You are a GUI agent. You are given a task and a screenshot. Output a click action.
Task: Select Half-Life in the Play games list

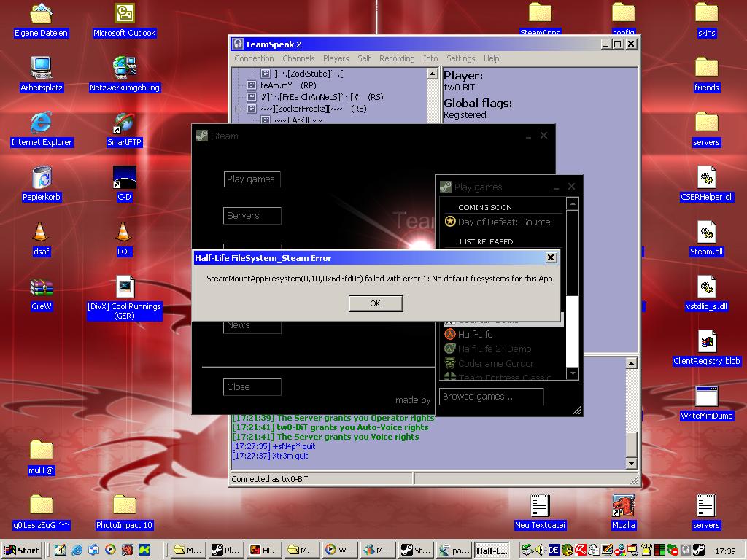tap(469, 334)
